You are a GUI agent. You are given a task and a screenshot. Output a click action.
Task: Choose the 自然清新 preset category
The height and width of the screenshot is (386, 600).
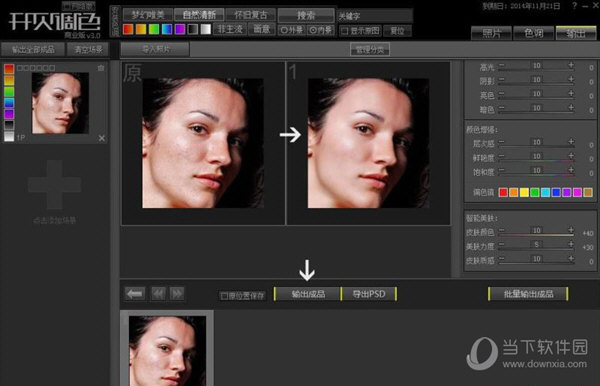tap(199, 15)
